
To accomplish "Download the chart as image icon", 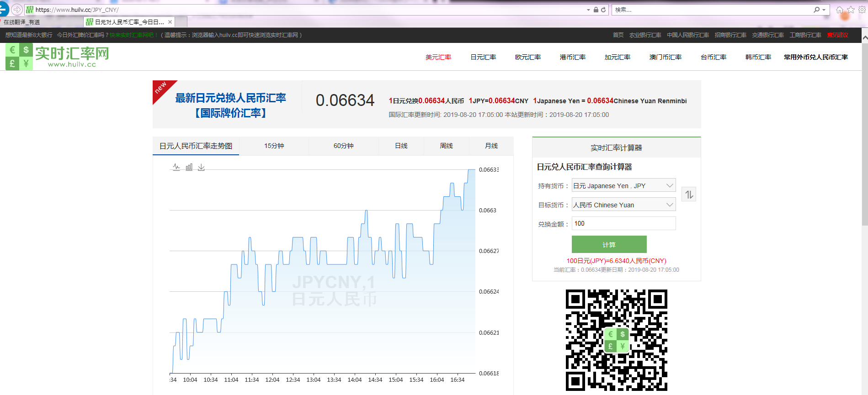I will point(201,167).
